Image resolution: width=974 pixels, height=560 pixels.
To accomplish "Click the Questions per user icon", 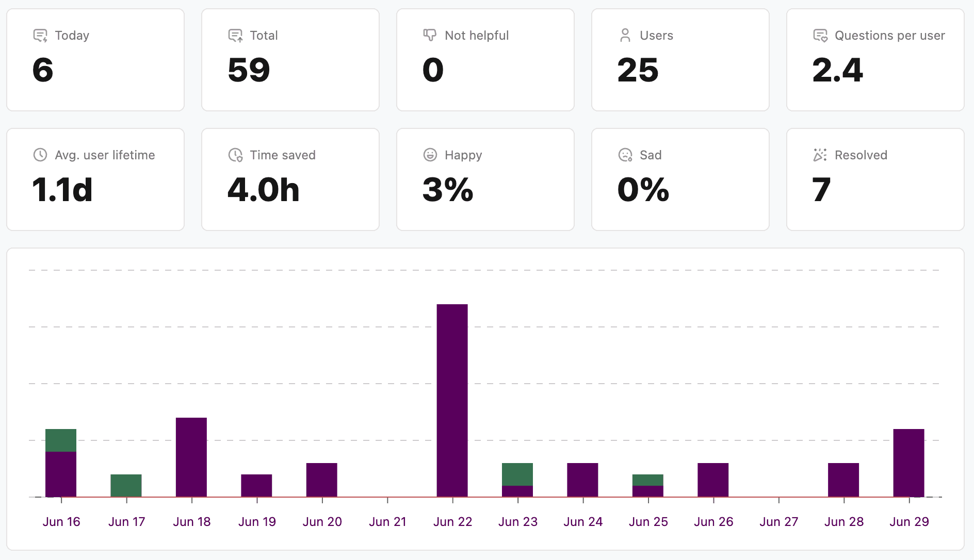I will [x=820, y=36].
